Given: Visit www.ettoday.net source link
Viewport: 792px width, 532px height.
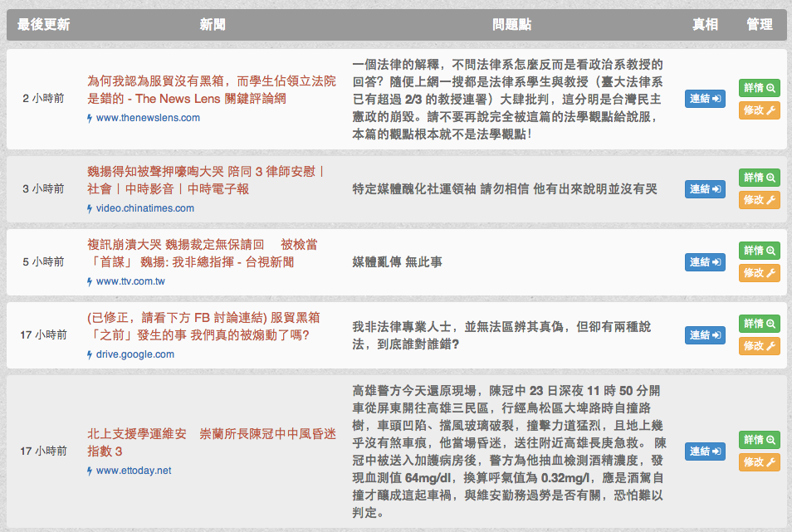Looking at the screenshot, I should (134, 471).
